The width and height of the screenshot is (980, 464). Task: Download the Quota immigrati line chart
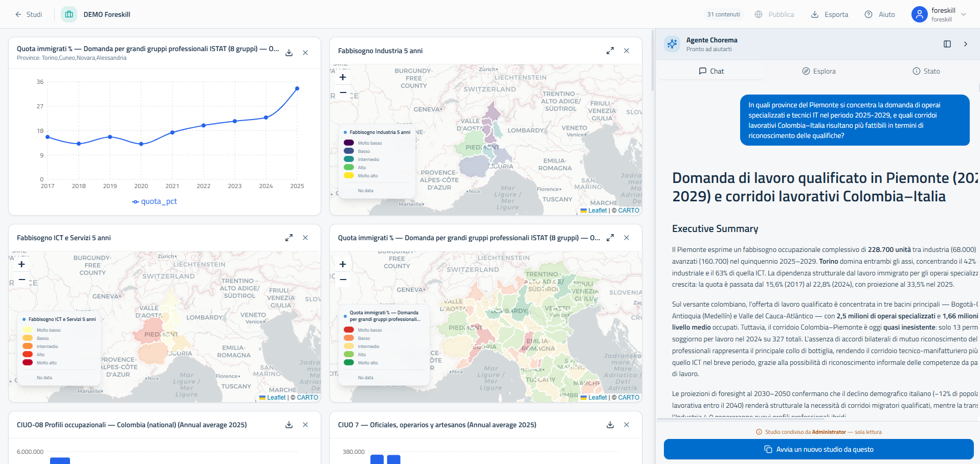tap(289, 53)
